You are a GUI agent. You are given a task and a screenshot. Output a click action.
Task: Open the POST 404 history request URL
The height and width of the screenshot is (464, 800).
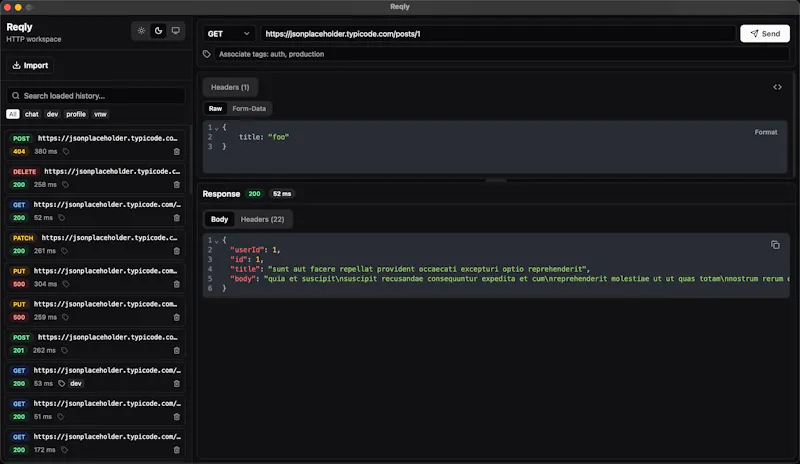pyautogui.click(x=108, y=138)
